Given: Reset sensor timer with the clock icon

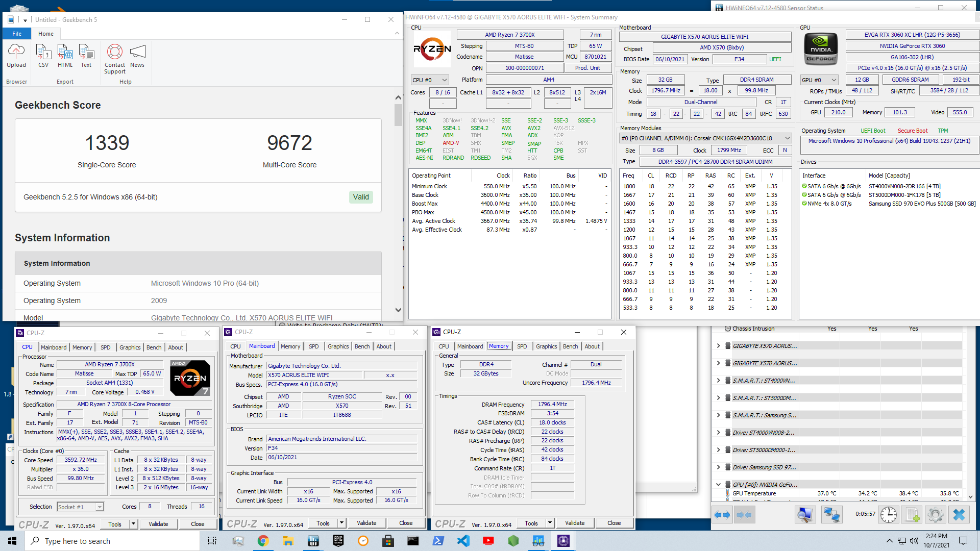Looking at the screenshot, I should (x=889, y=514).
